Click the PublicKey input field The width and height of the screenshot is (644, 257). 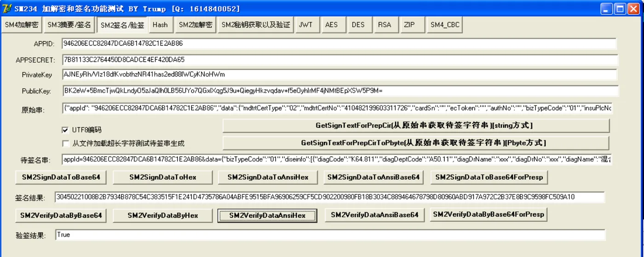[340, 91]
